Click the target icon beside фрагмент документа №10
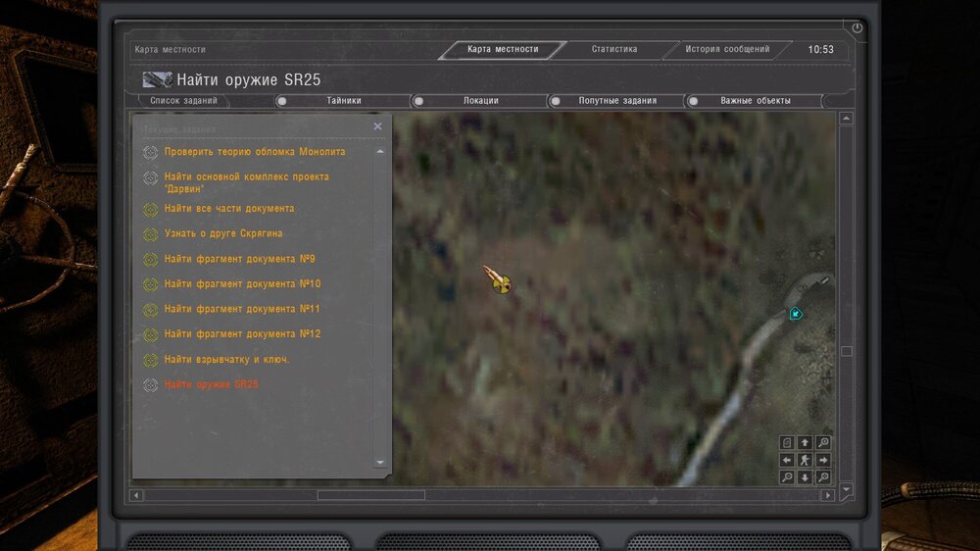 point(150,284)
